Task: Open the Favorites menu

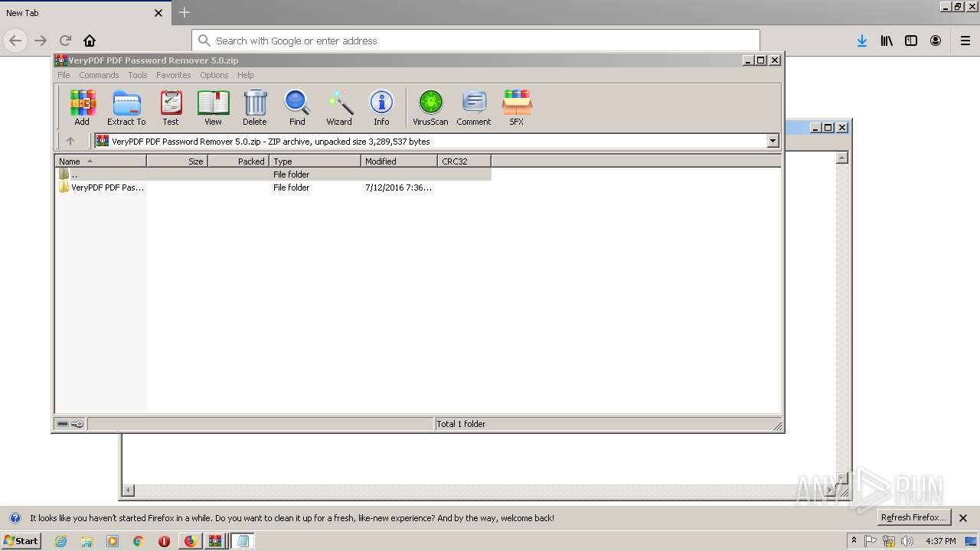Action: pos(174,75)
